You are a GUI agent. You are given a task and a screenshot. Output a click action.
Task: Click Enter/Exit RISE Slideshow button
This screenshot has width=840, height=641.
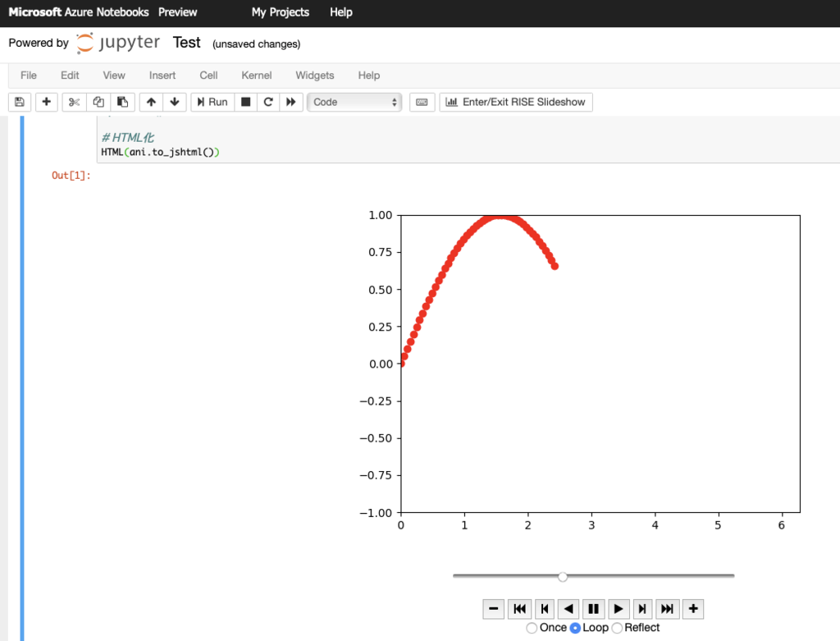click(x=516, y=102)
